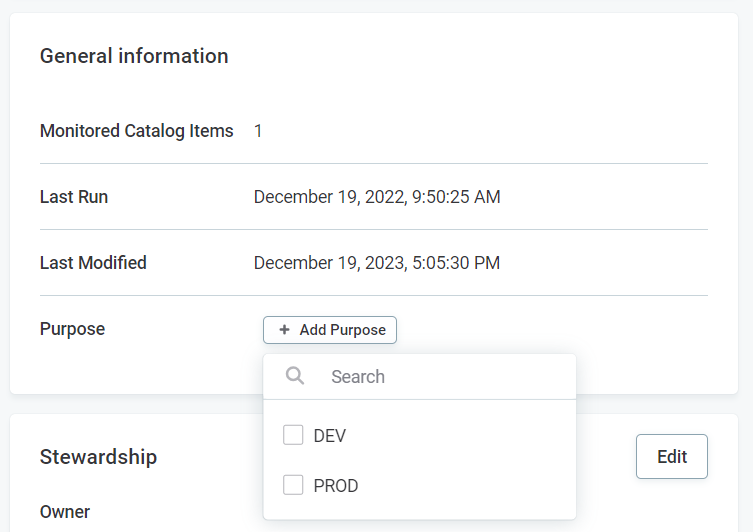The height and width of the screenshot is (532, 753).
Task: Click the Owner label
Action: [65, 512]
